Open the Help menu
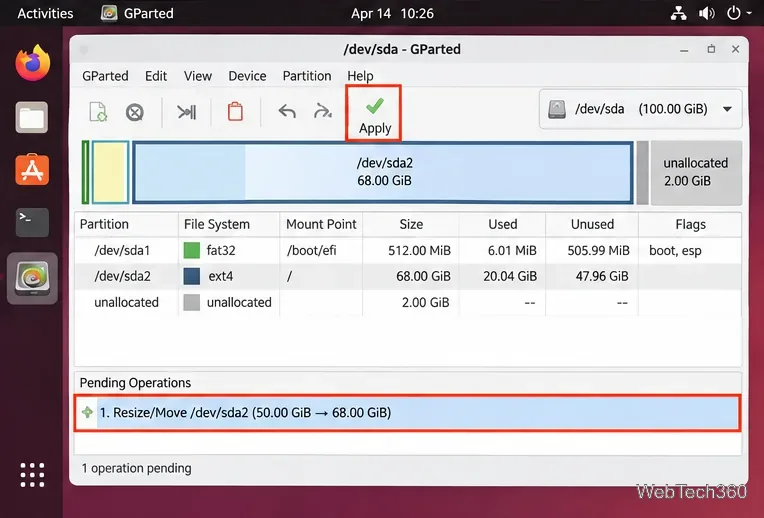764x518 pixels. click(x=360, y=76)
